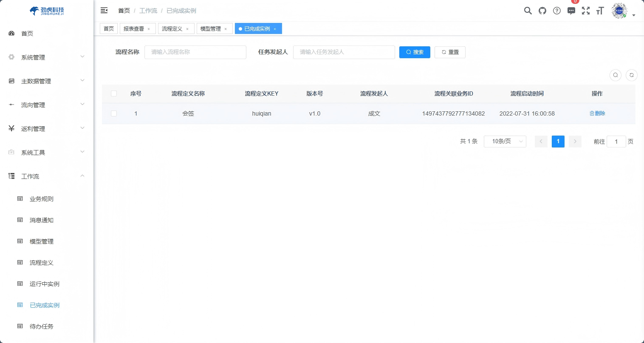The width and height of the screenshot is (644, 343).
Task: Open the font size setting icon
Action: [x=600, y=11]
